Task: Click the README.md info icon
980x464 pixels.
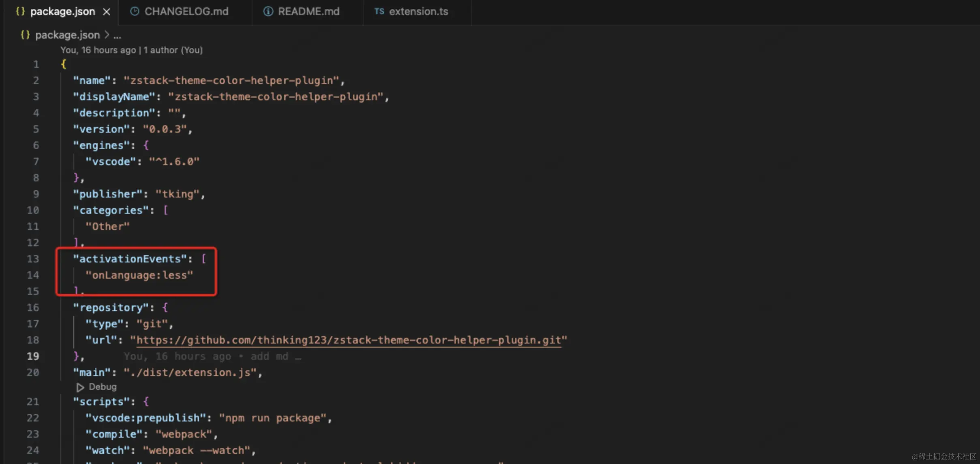Action: 268,11
